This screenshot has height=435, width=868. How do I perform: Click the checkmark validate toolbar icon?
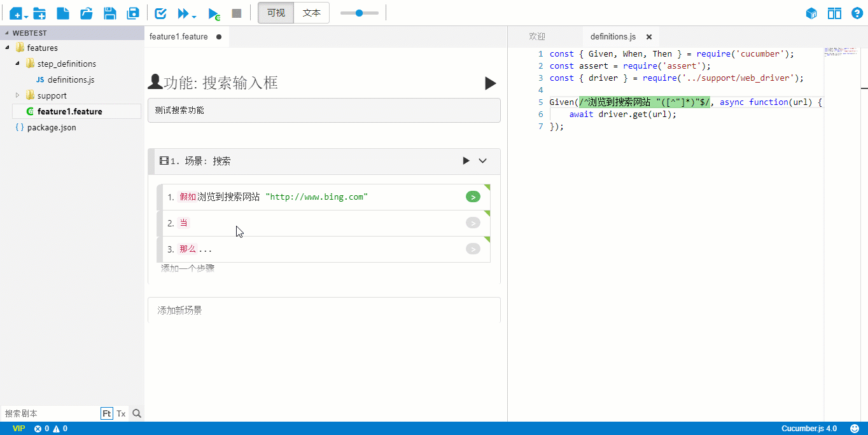point(161,13)
